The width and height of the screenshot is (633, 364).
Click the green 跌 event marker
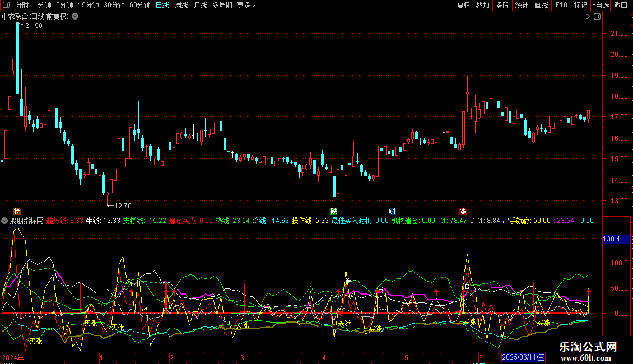coord(334,212)
